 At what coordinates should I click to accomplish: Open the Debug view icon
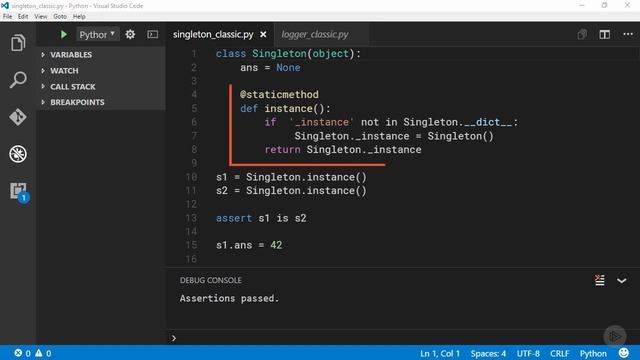pos(18,154)
